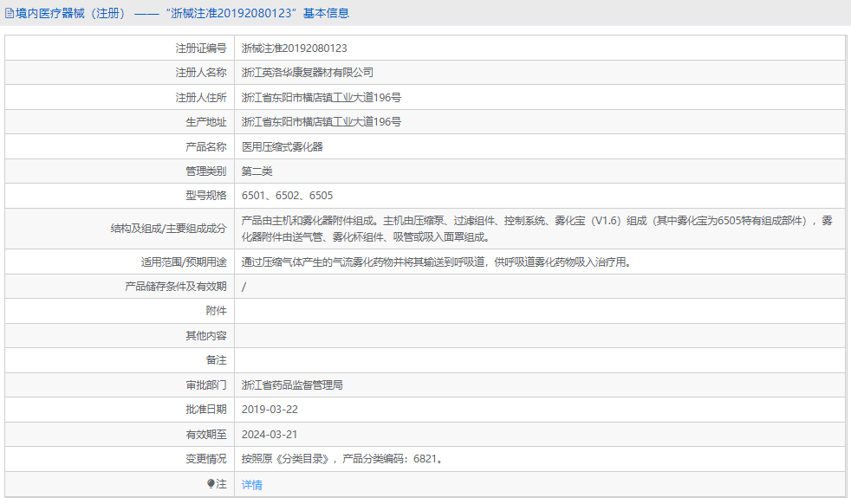The height and width of the screenshot is (504, 851).
Task: Select approving department 浙江省药品监督管理局
Action: (292, 384)
